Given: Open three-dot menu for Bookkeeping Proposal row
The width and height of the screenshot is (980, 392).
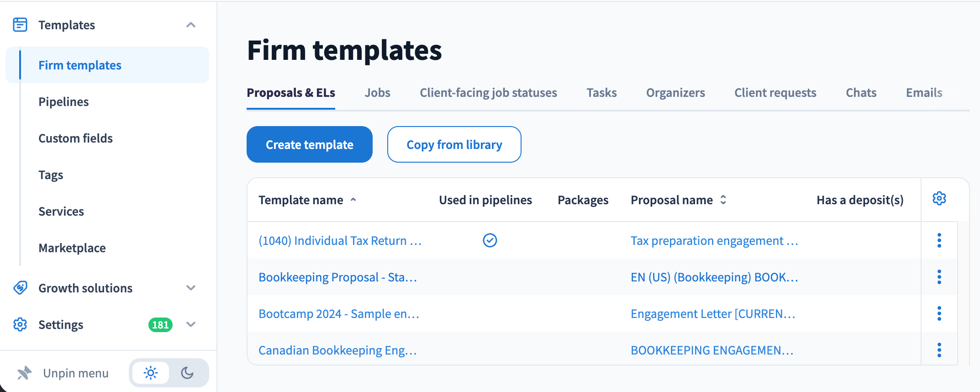Looking at the screenshot, I should pos(939,277).
